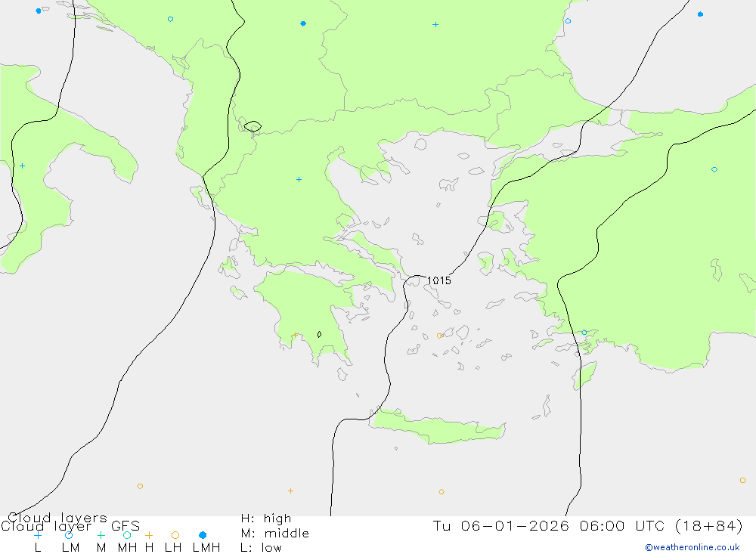Image resolution: width=756 pixels, height=554 pixels.
Task: Click the orange plus legend symbol for H
Action: (149, 535)
